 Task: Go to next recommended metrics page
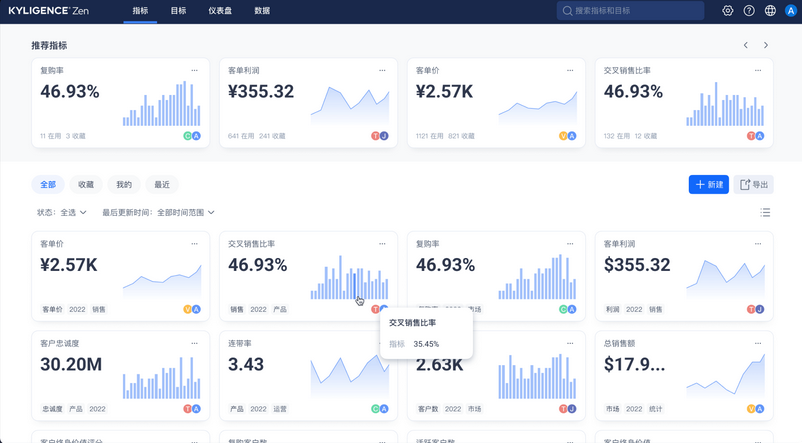[766, 45]
